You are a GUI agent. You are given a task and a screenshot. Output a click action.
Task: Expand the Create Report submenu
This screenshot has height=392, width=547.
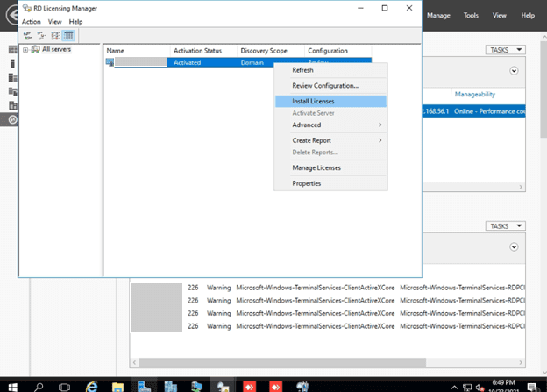click(x=330, y=140)
